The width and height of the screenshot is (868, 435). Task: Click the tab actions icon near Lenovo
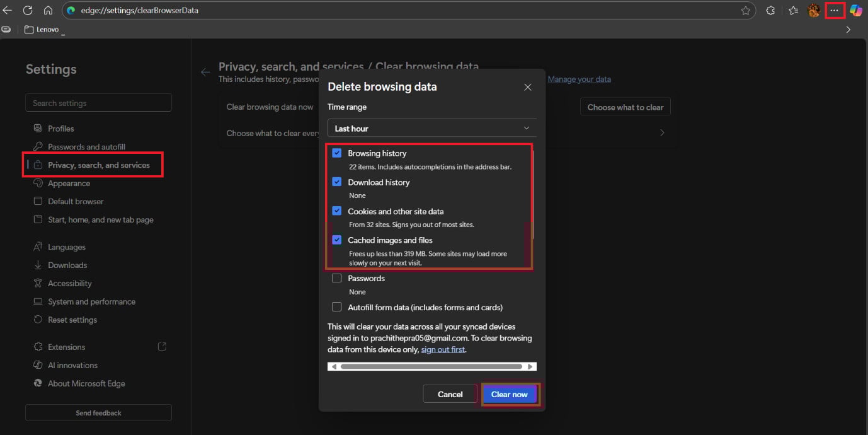coord(7,29)
